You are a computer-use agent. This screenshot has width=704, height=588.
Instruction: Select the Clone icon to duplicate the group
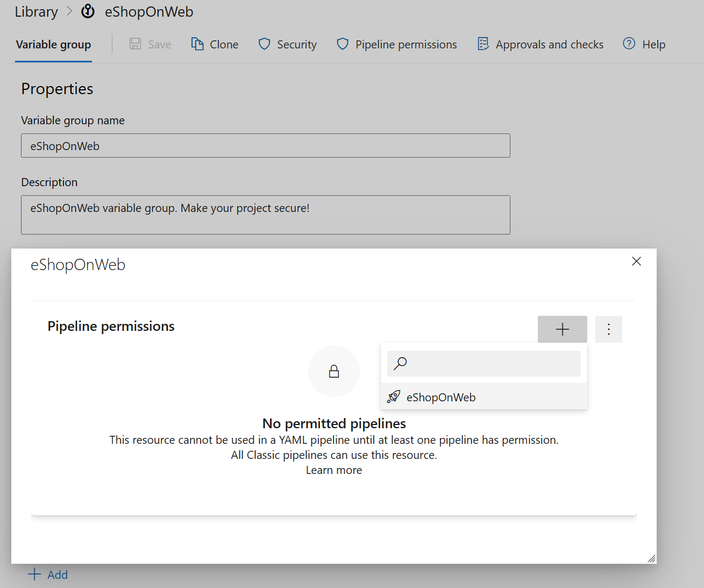[x=197, y=44]
